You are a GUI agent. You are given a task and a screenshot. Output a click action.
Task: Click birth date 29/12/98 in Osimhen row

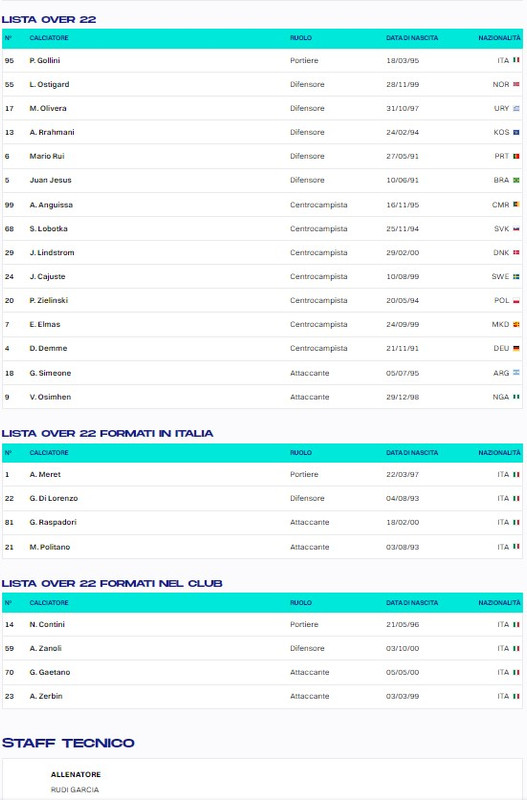coord(403,397)
